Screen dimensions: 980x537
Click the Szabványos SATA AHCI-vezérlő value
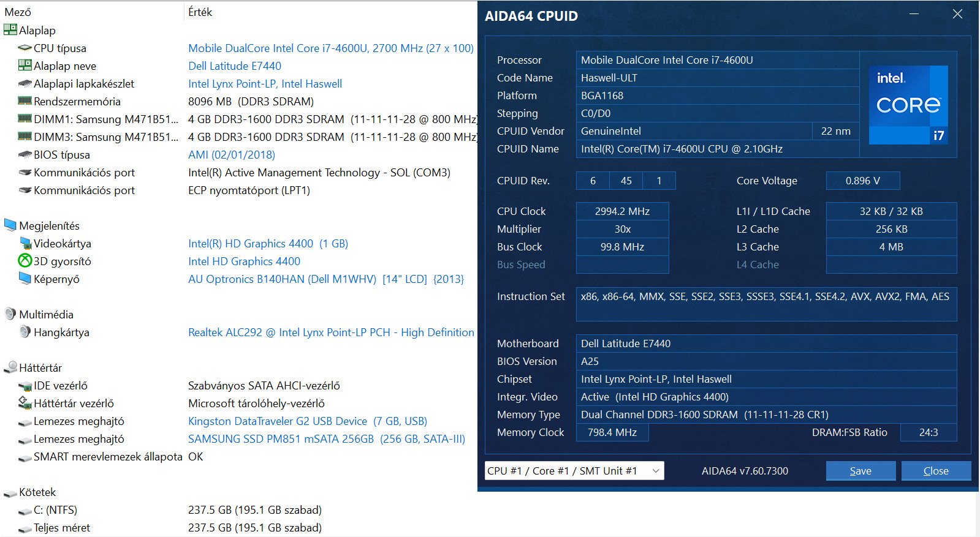click(264, 385)
